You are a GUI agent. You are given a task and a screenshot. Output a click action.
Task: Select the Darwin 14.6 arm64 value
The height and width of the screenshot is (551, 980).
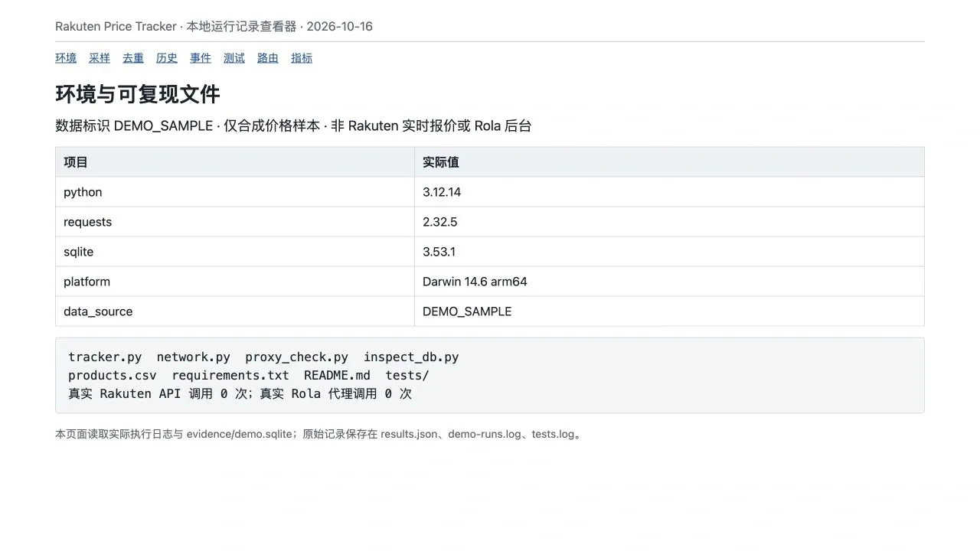[x=475, y=282]
